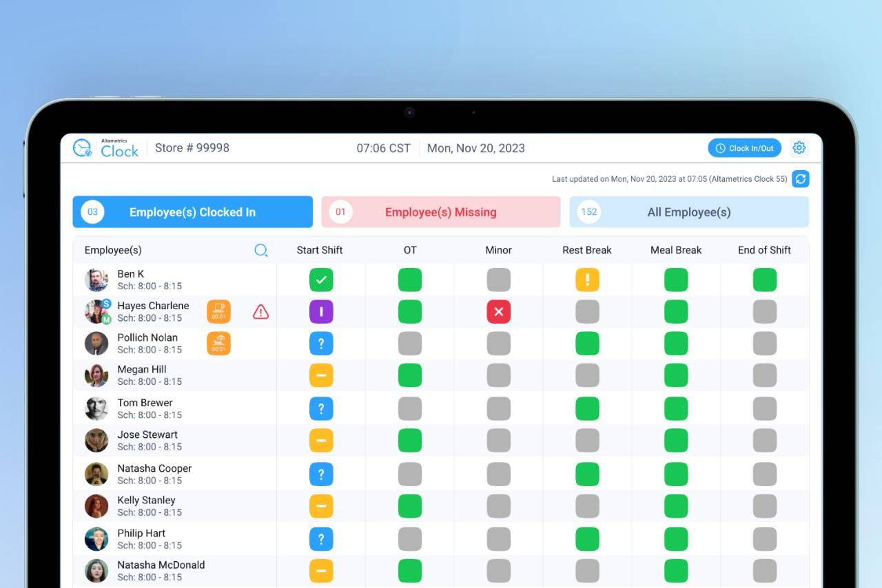882x588 pixels.
Task: Click the Altametrics Clock logo
Action: click(105, 148)
